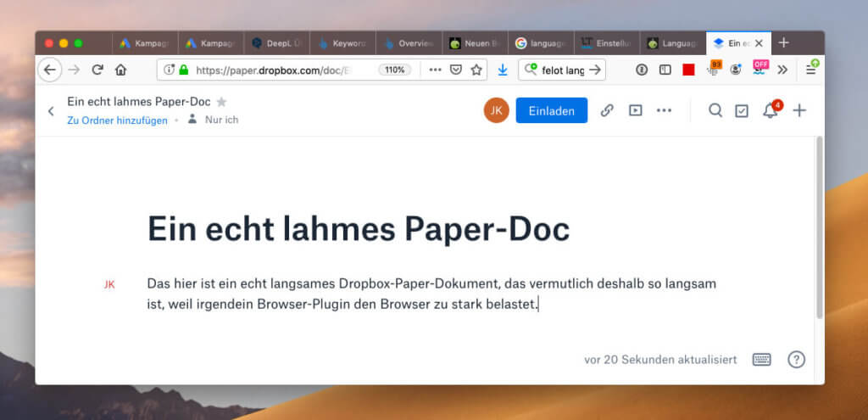Click the Zu Ordner hinzufügen link
Image resolution: width=868 pixels, height=420 pixels.
point(117,120)
